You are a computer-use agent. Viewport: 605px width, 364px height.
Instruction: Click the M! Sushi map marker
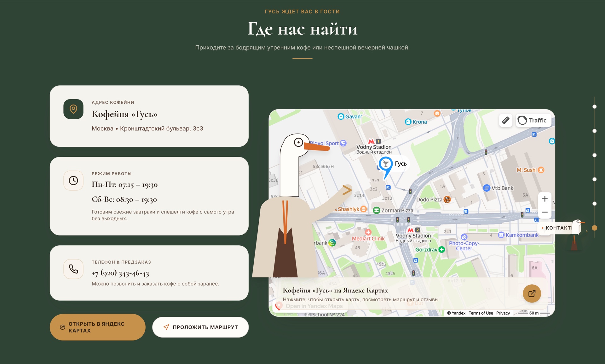click(541, 170)
